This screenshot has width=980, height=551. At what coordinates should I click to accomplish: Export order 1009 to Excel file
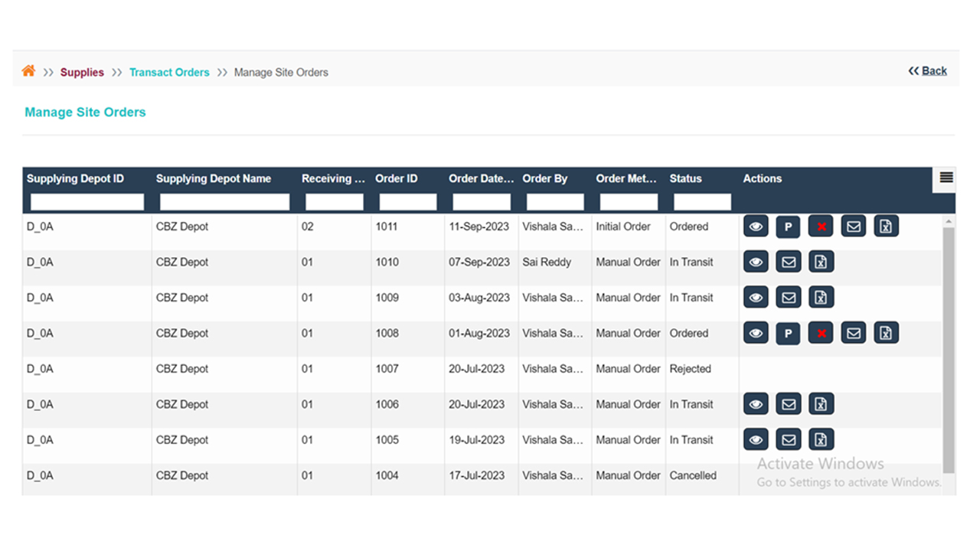[821, 298]
